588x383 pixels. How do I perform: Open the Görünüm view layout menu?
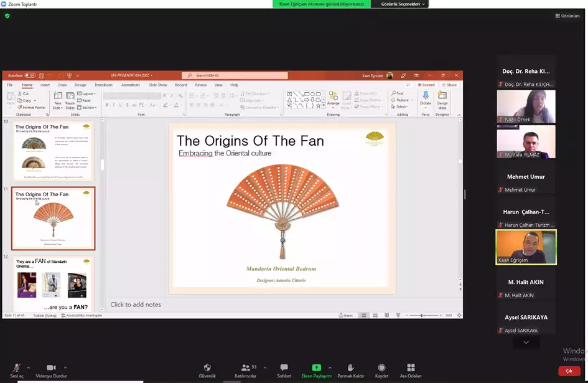[x=567, y=16]
